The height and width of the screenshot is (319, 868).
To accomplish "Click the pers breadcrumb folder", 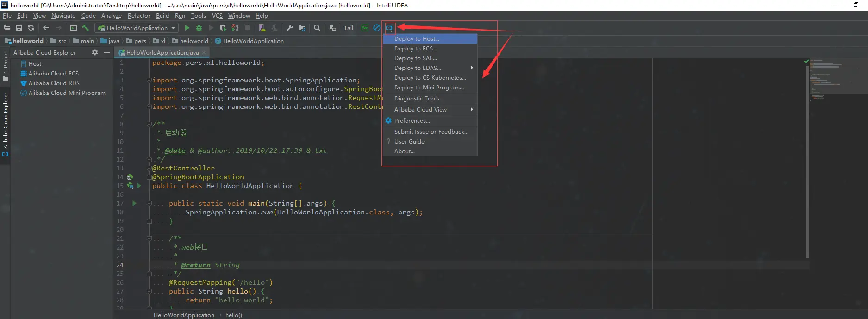I will tap(136, 41).
